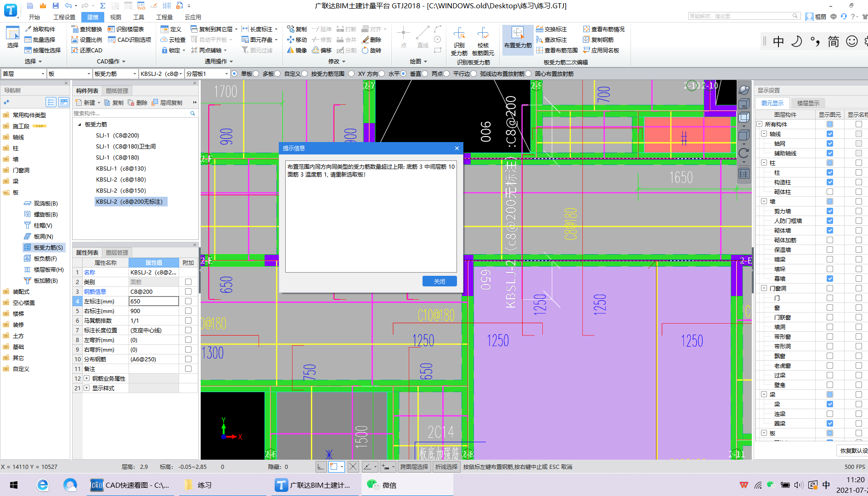Click 识别受力筋 recognize rebar button
Image resolution: width=868 pixels, height=496 pixels.
(459, 41)
